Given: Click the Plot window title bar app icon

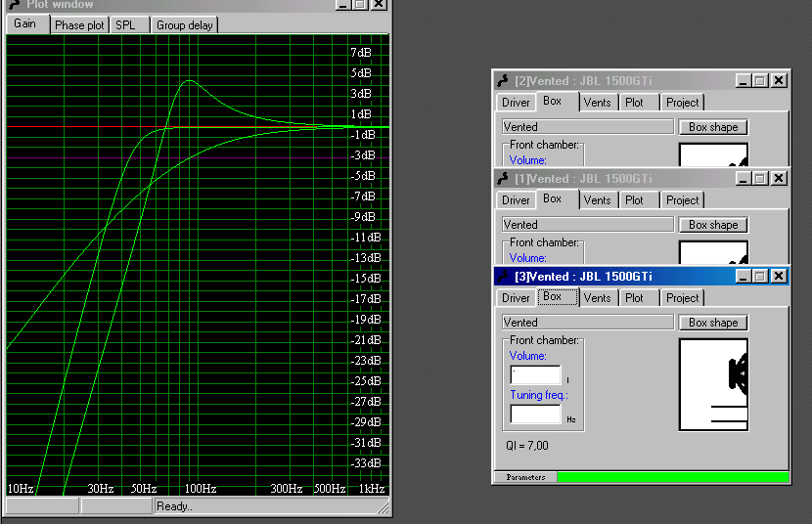Looking at the screenshot, I should (x=15, y=4).
